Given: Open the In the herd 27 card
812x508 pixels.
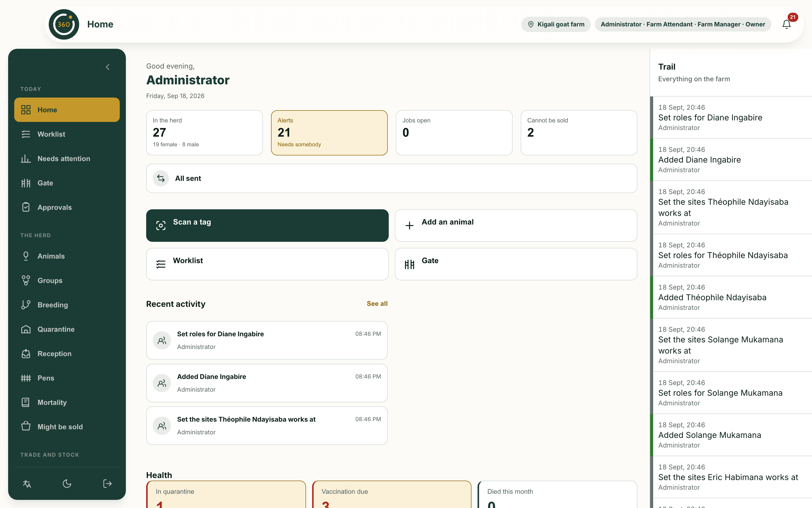Looking at the screenshot, I should [204, 133].
